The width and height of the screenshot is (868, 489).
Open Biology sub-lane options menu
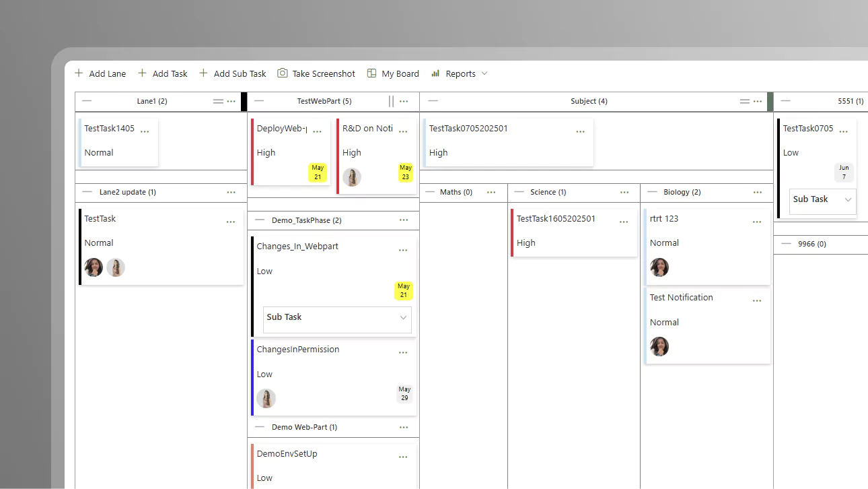[758, 192]
